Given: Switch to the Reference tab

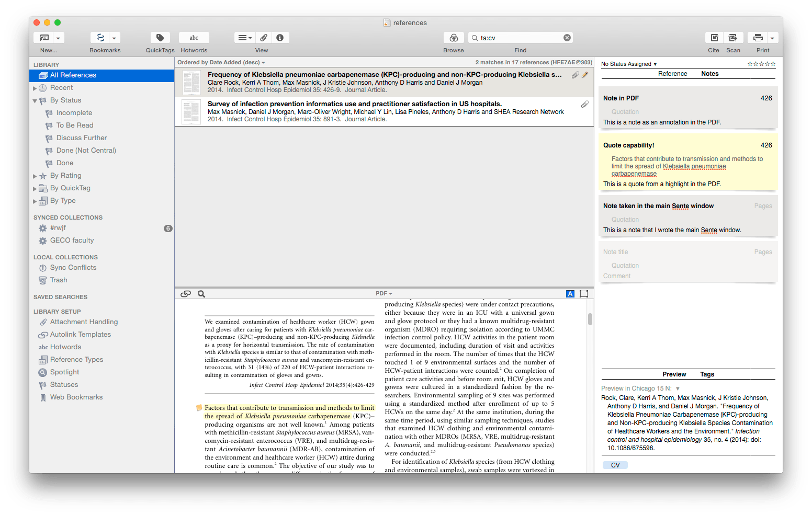Looking at the screenshot, I should 673,73.
